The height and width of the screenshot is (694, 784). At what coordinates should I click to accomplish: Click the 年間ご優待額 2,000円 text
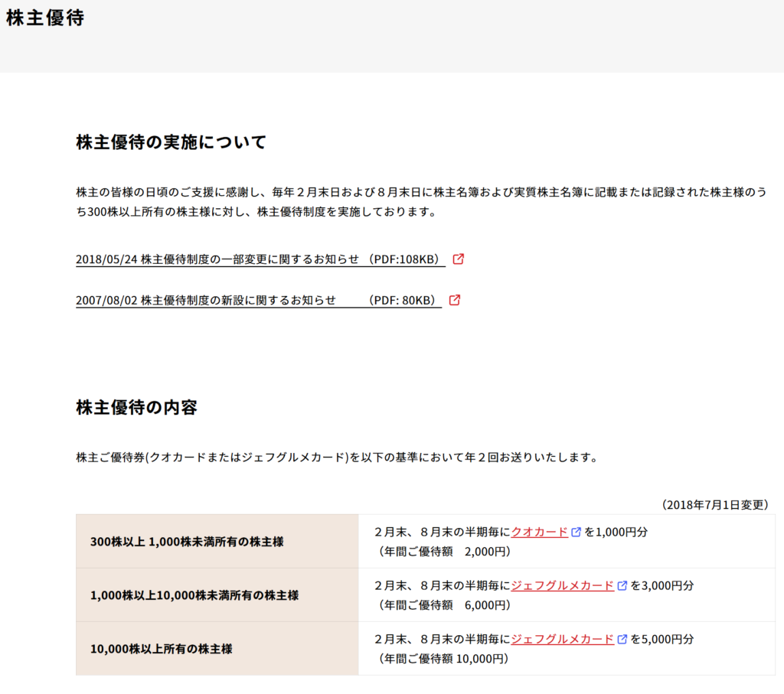(444, 551)
